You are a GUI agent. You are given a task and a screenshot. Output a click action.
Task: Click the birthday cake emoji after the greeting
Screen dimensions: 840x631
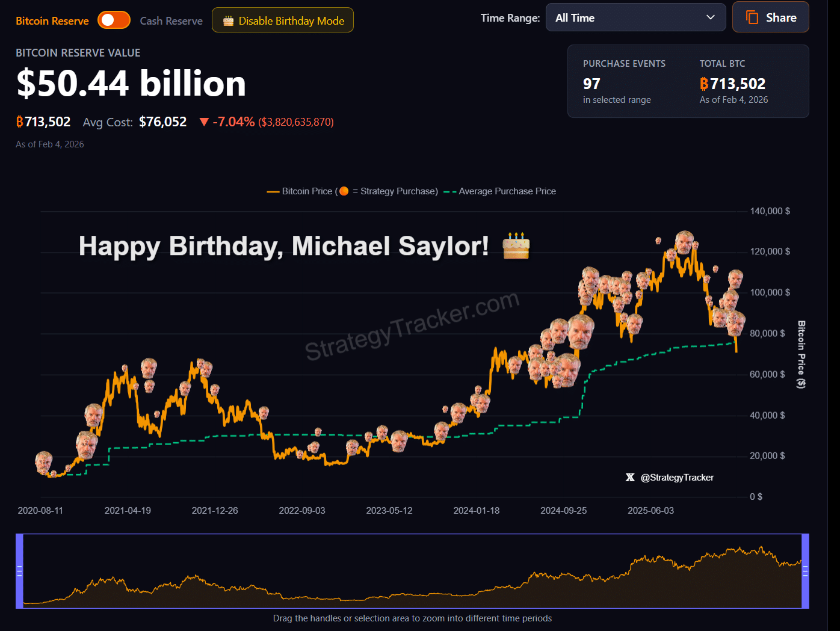pyautogui.click(x=516, y=245)
